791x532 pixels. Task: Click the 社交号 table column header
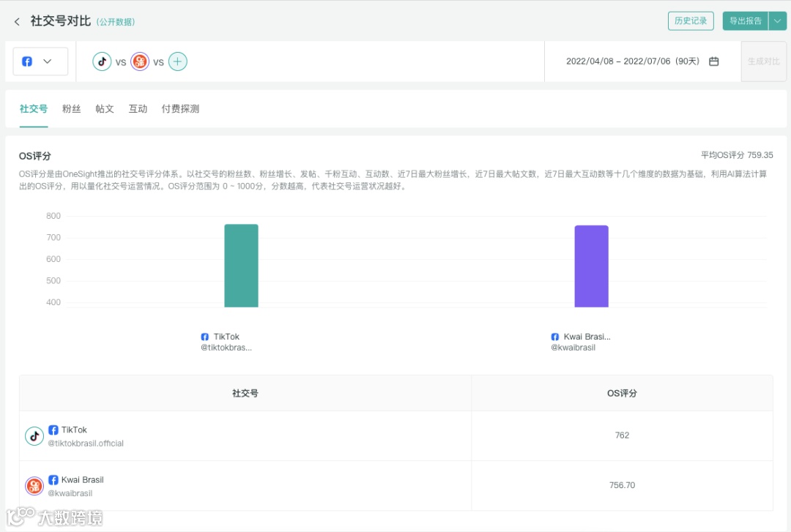245,393
